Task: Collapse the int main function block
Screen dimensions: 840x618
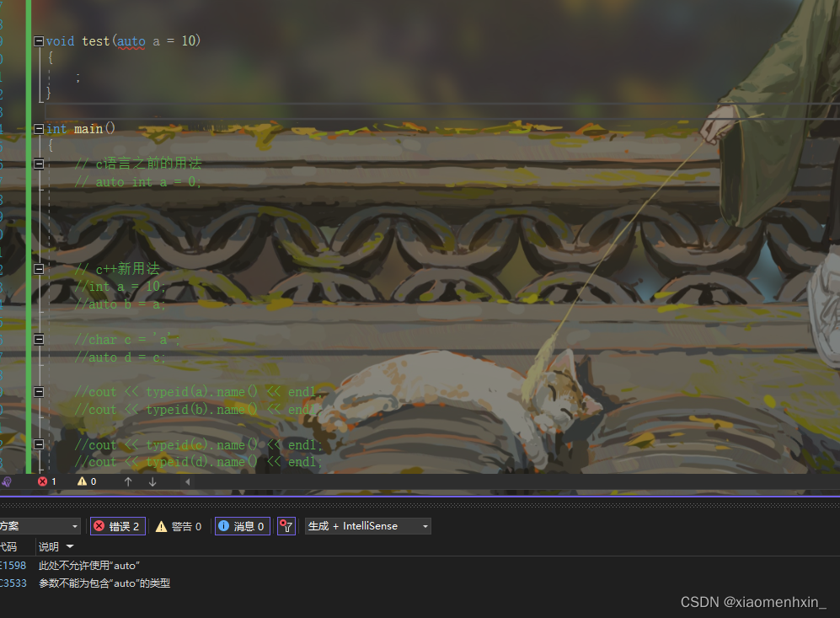Action: [39, 129]
